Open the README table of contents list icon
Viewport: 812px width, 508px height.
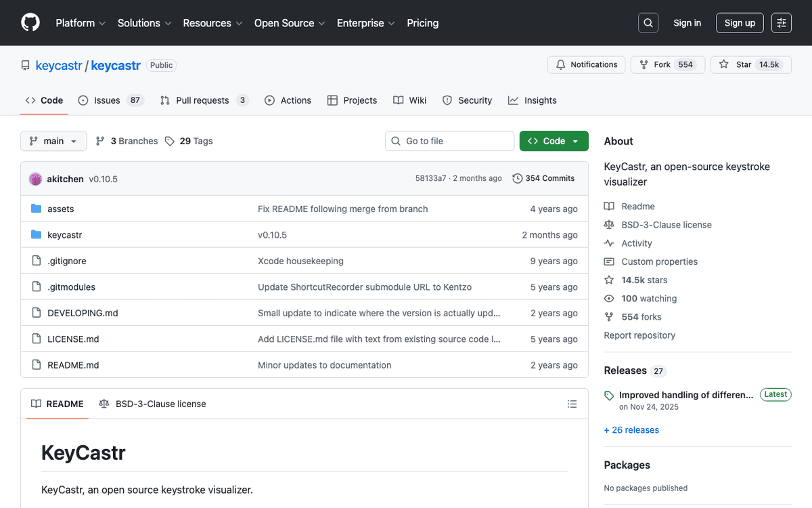click(x=572, y=404)
